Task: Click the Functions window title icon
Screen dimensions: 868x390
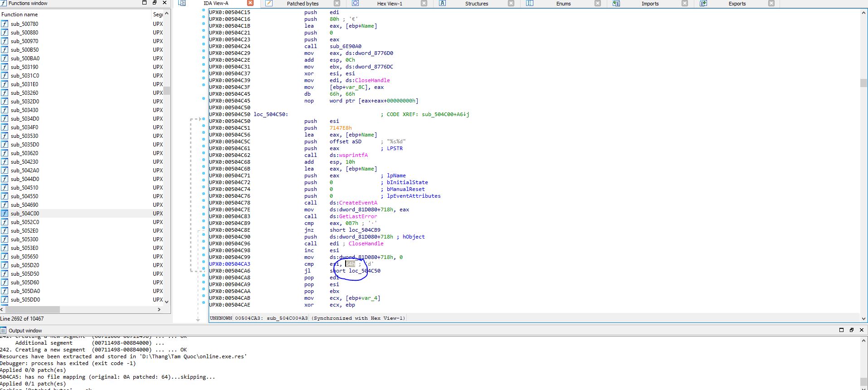Action: [4, 3]
